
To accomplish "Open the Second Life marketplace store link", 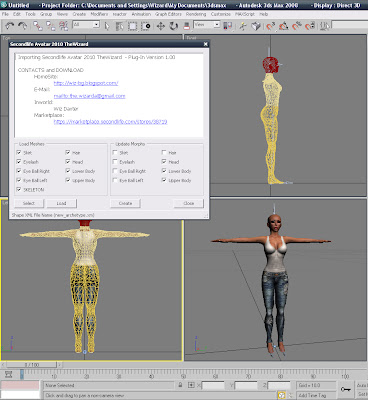I will [x=110, y=122].
